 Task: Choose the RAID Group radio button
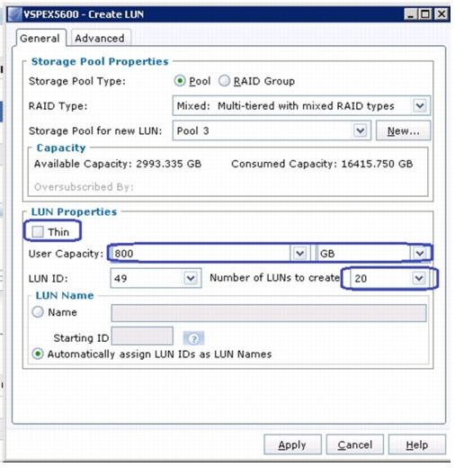225,81
